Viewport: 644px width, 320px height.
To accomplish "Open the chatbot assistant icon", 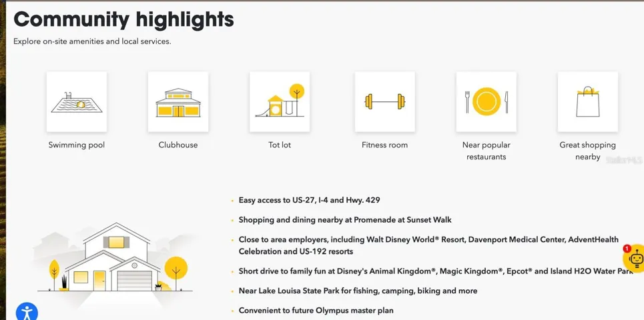I will [635, 258].
